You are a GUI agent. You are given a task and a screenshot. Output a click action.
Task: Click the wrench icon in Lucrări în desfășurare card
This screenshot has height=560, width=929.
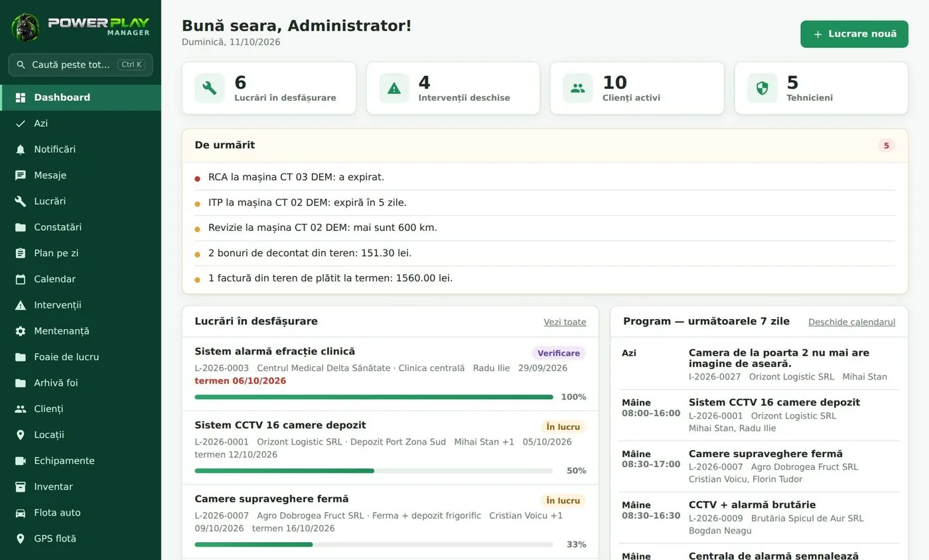coord(210,88)
